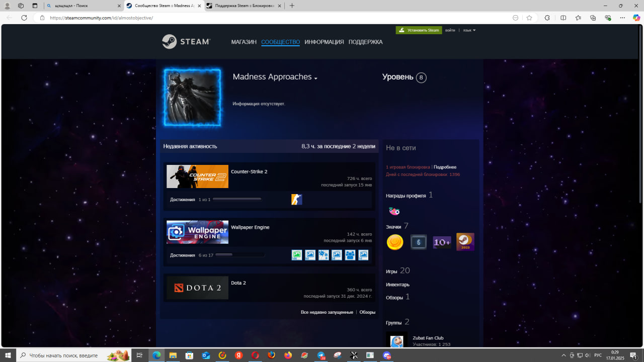Viewport: 644px width, 362px height.
Task: Open the Dota 2 title link
Action: 238,283
